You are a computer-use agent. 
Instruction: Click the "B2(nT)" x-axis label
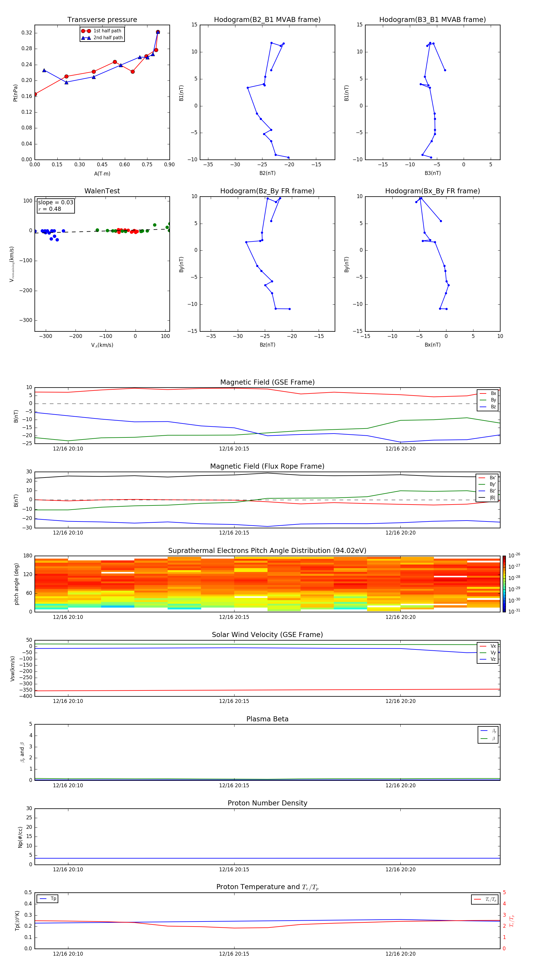[267, 173]
